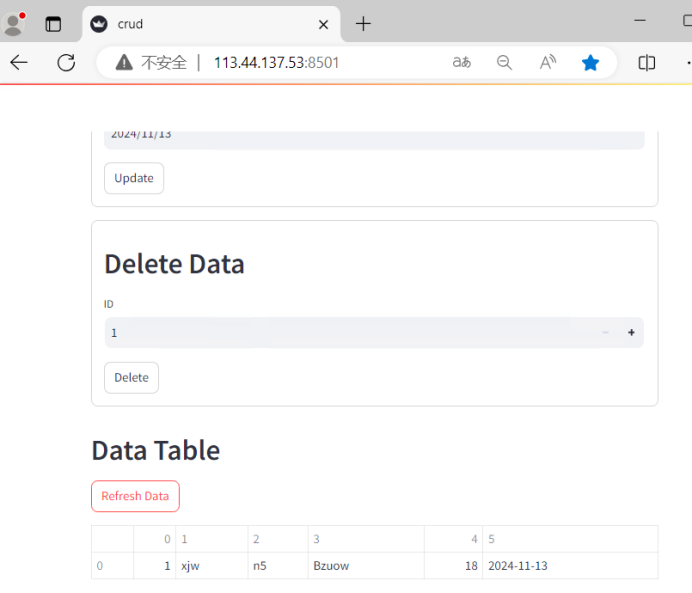692x593 pixels.
Task: Click the not secure warning icon
Action: (124, 63)
